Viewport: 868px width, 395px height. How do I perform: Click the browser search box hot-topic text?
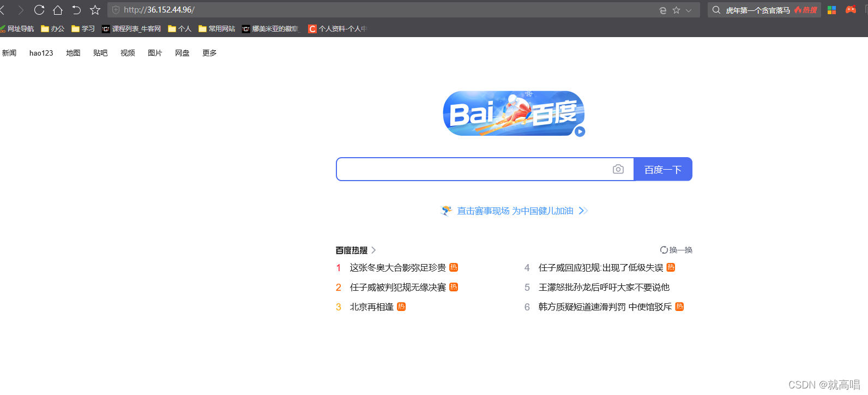(758, 10)
